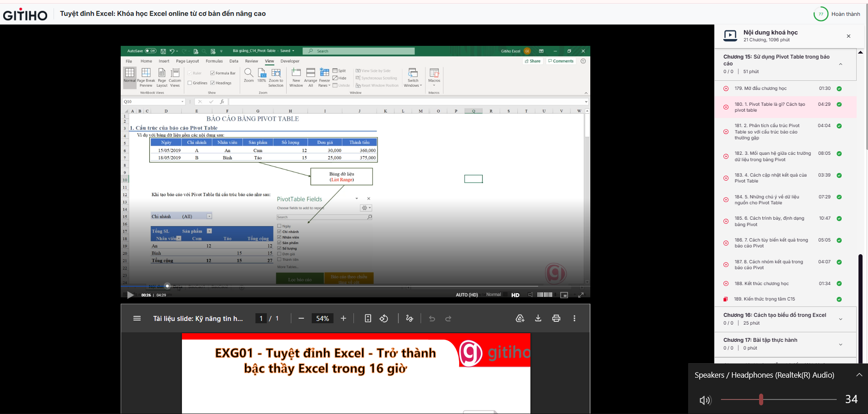Save the PDF to Google Drive
This screenshot has height=414, width=868.
pyautogui.click(x=520, y=319)
